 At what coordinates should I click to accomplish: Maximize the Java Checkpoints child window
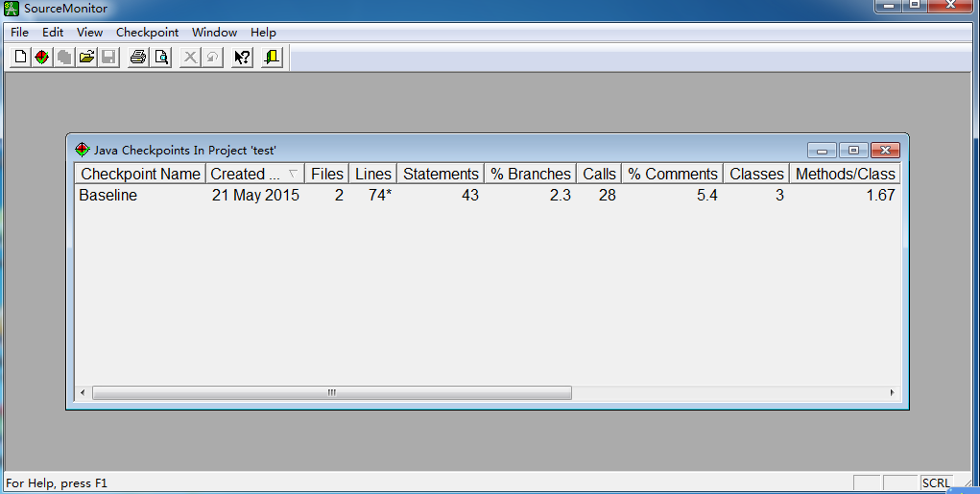pyautogui.click(x=853, y=151)
